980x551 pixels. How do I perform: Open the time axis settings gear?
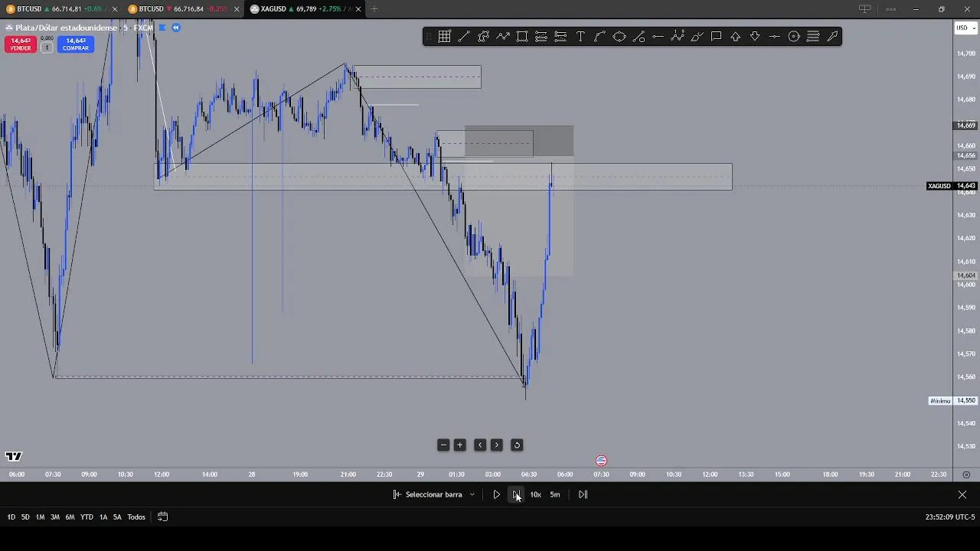pos(966,474)
